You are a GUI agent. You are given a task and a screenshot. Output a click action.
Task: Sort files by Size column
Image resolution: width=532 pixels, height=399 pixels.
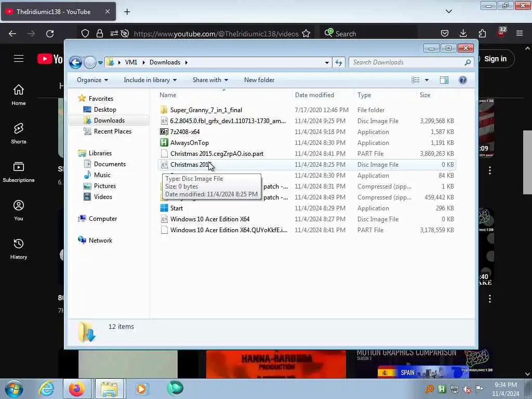pyautogui.click(x=436, y=96)
